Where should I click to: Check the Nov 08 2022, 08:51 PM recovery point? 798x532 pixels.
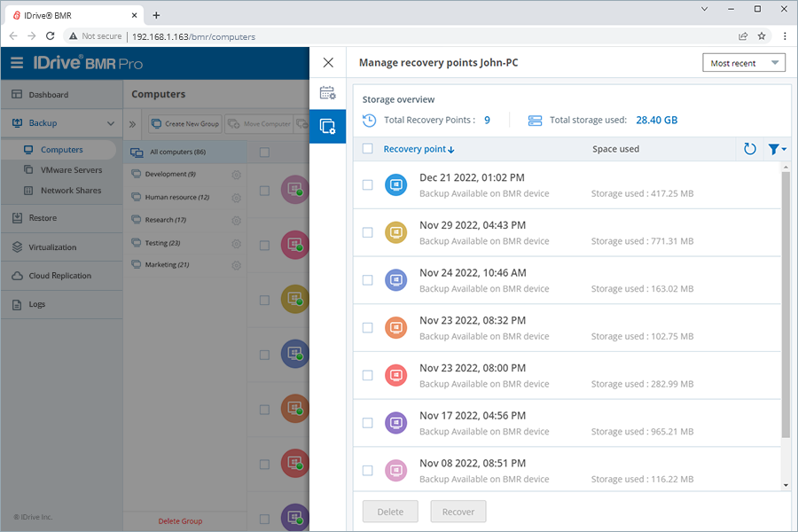point(367,471)
